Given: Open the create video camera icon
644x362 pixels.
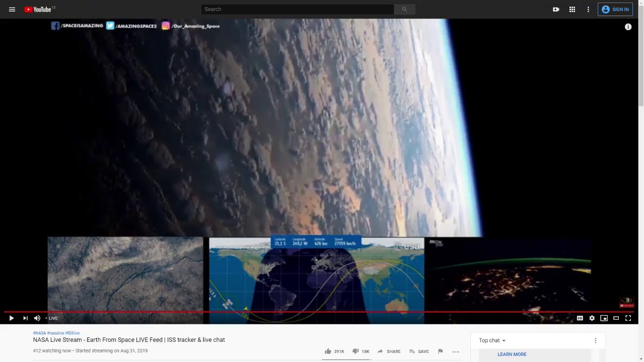Looking at the screenshot, I should tap(556, 10).
